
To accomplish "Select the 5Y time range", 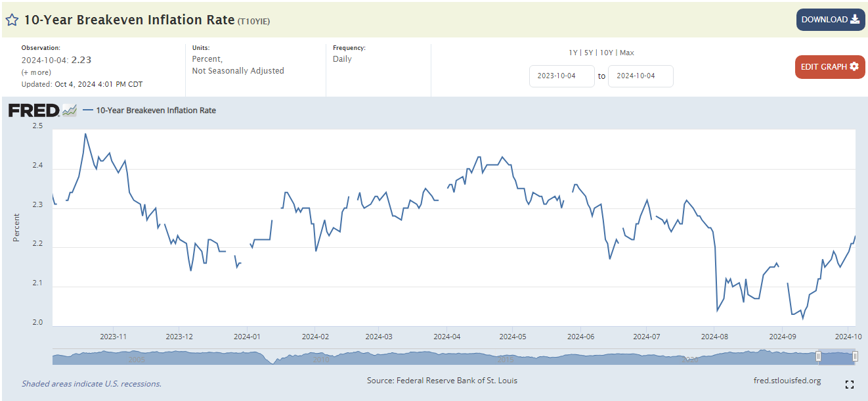I will click(x=589, y=53).
